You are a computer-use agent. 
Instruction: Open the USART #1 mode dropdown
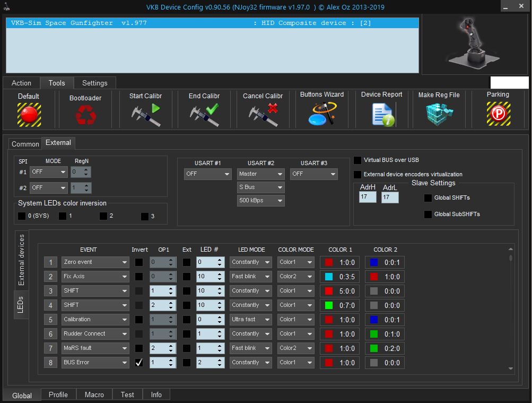pyautogui.click(x=207, y=174)
